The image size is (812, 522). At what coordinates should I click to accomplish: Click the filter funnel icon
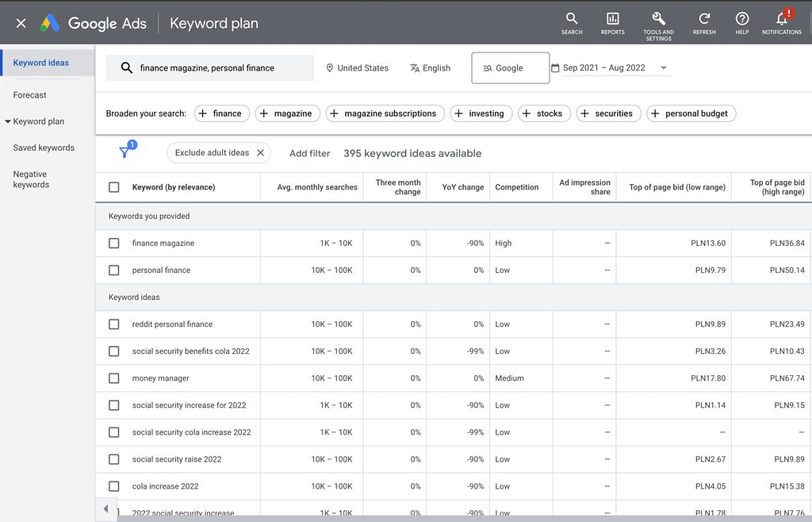(x=124, y=152)
